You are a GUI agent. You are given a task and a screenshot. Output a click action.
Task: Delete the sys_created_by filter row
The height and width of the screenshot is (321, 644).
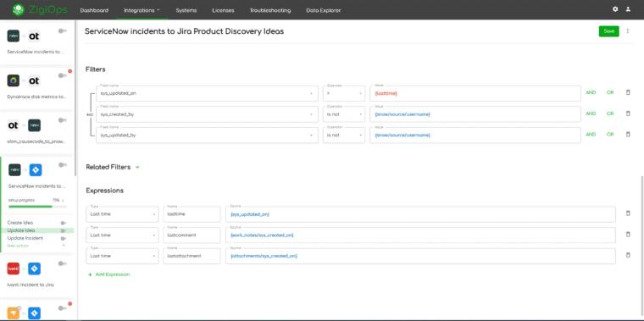pyautogui.click(x=628, y=113)
